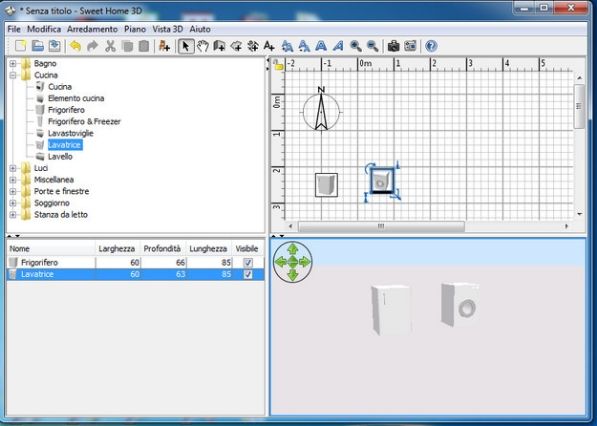Click the Redo arrow icon
Viewport: 597px width, 426px height.
[93, 46]
